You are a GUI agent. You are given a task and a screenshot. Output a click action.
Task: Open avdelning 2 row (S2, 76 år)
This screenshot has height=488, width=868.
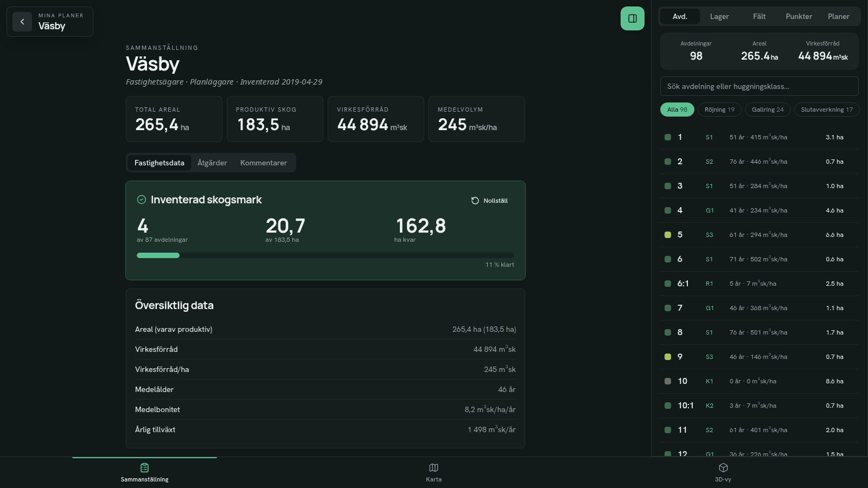(x=759, y=162)
